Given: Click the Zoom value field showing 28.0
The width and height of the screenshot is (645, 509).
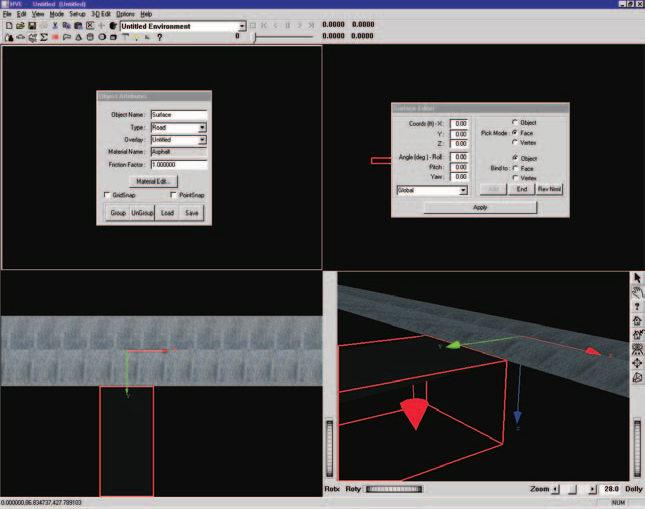Looking at the screenshot, I should point(611,489).
